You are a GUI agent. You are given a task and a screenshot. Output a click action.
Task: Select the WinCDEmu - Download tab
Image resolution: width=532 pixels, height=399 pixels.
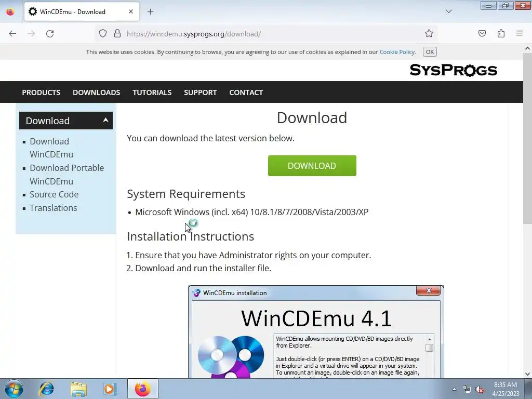82,11
